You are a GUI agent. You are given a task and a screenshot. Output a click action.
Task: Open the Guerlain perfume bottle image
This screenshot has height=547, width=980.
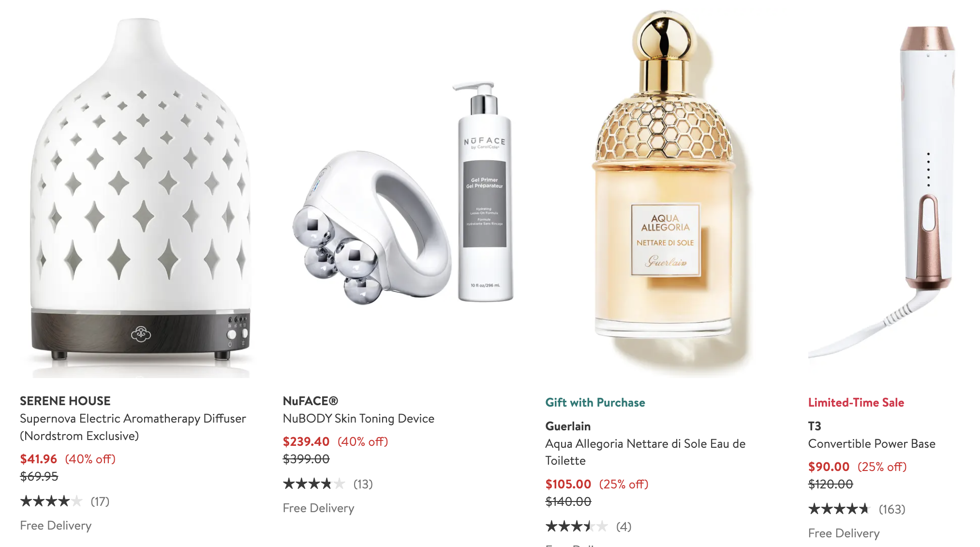tap(666, 191)
